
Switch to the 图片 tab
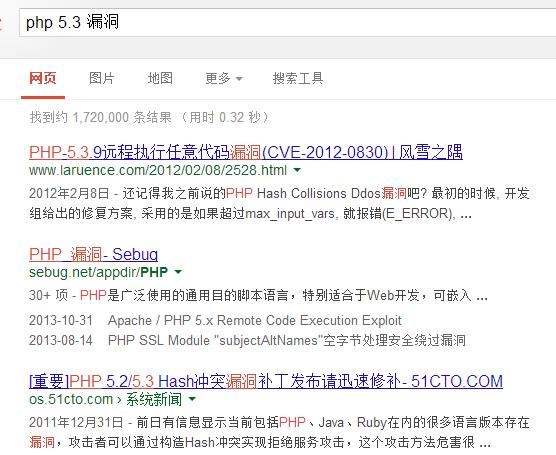pyautogui.click(x=101, y=78)
